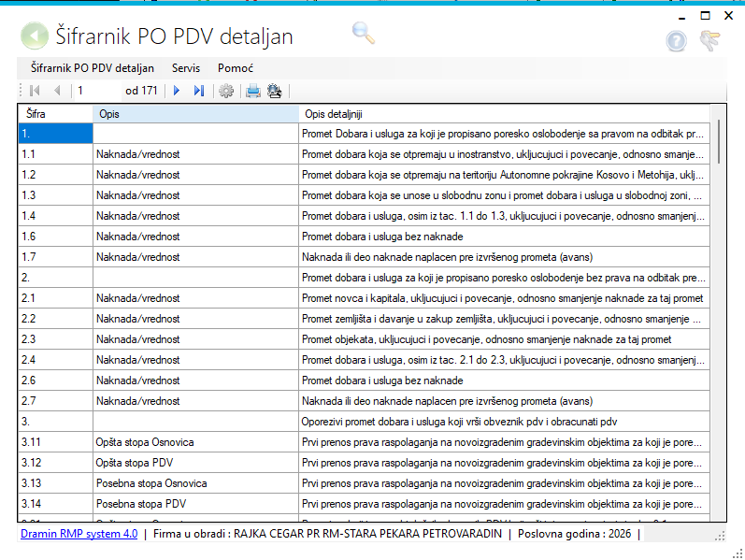Open the Pomoć menu
745x560 pixels.
pos(236,68)
